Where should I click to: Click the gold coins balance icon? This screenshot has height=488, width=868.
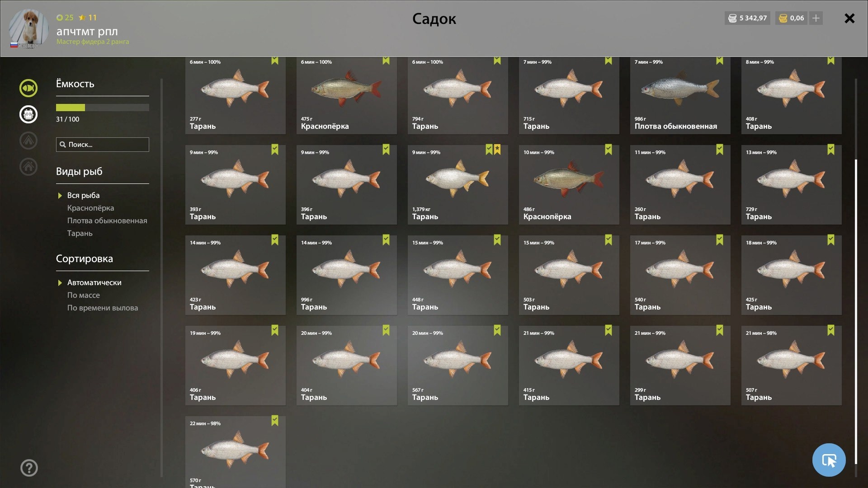point(783,18)
